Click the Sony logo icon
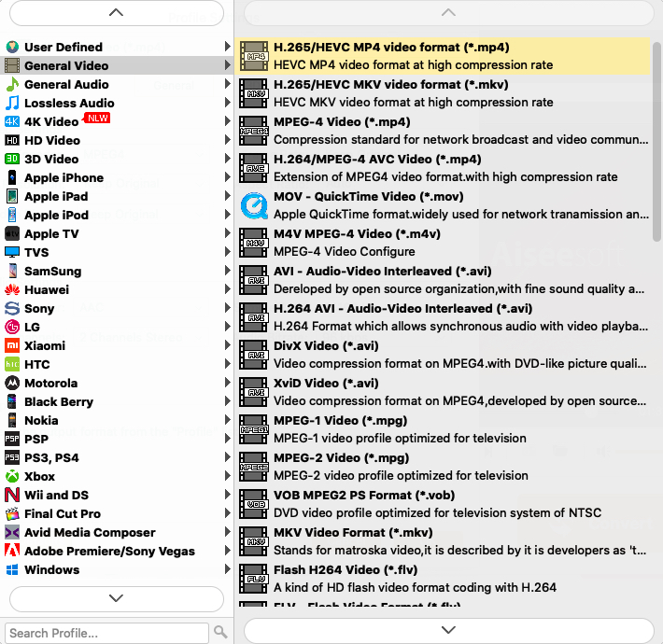This screenshot has width=663, height=644. tap(12, 308)
